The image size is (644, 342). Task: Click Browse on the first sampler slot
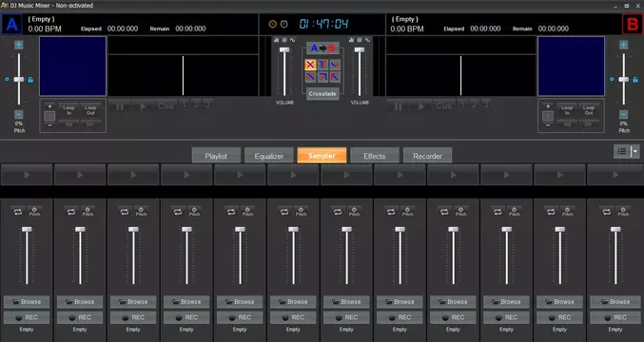[27, 302]
